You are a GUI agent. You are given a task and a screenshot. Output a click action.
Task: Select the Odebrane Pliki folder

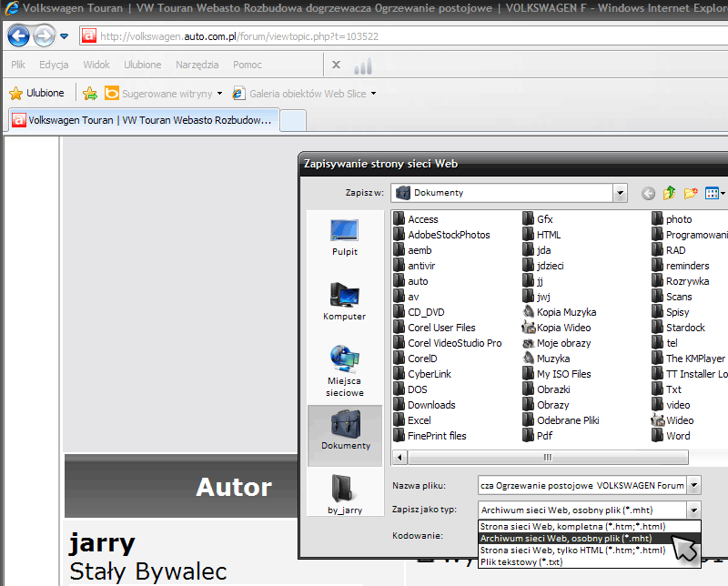(x=561, y=420)
